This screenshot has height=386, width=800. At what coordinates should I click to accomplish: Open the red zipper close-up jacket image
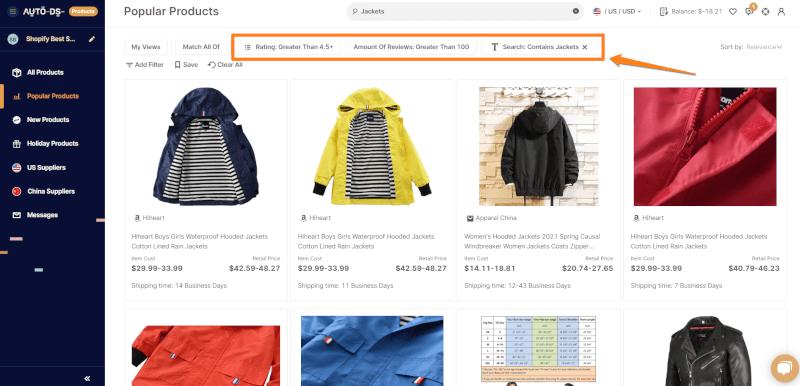click(705, 146)
